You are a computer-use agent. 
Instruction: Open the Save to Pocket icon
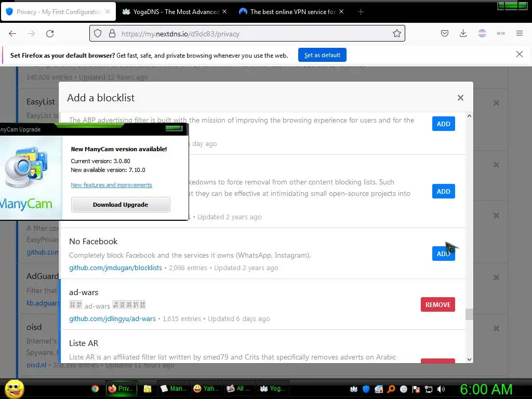[445, 33]
